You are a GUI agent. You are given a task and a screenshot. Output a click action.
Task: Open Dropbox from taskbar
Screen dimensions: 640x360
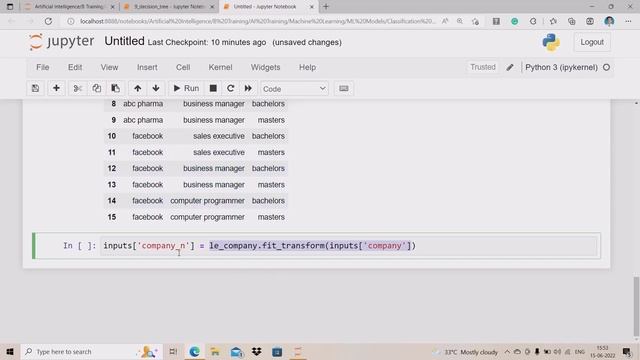pos(256,351)
